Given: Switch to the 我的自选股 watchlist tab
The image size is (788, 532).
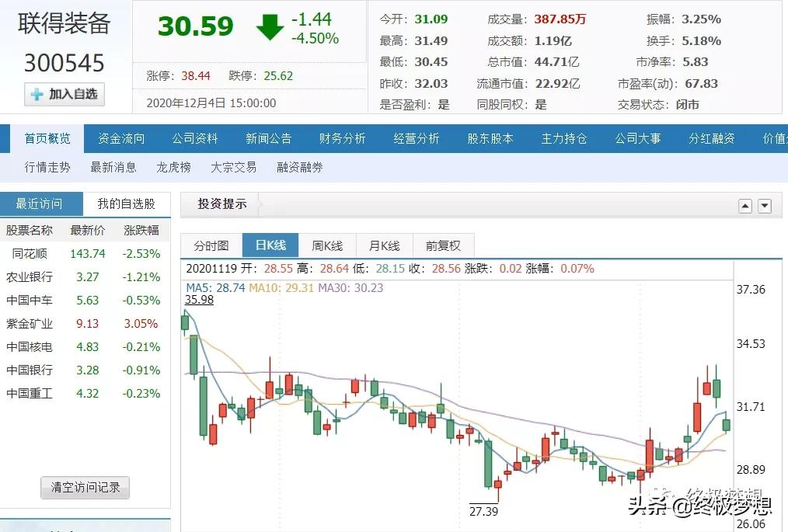Looking at the screenshot, I should 124,203.
